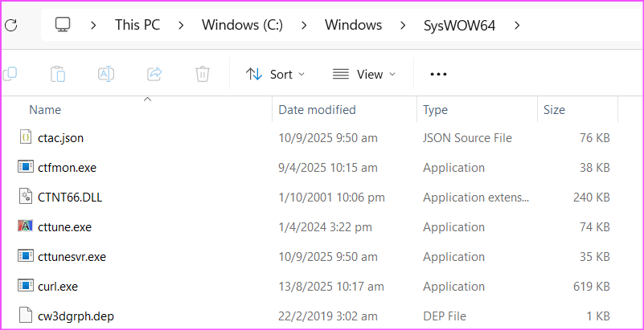Sort by the Name column header
The width and height of the screenshot is (644, 330).
coord(45,110)
